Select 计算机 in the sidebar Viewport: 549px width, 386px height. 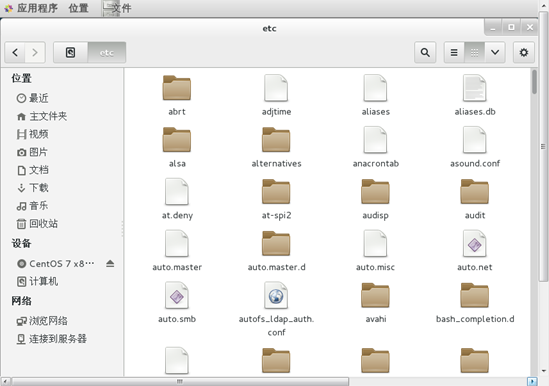point(37,281)
